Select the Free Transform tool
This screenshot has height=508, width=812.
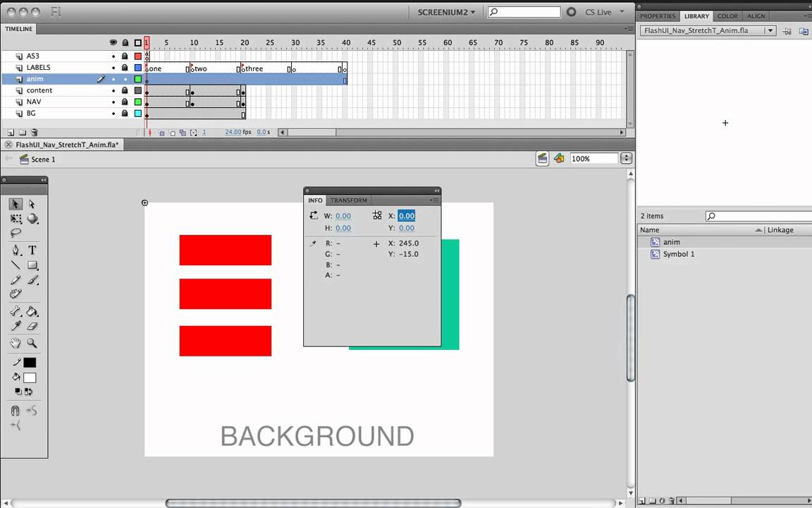tap(16, 219)
